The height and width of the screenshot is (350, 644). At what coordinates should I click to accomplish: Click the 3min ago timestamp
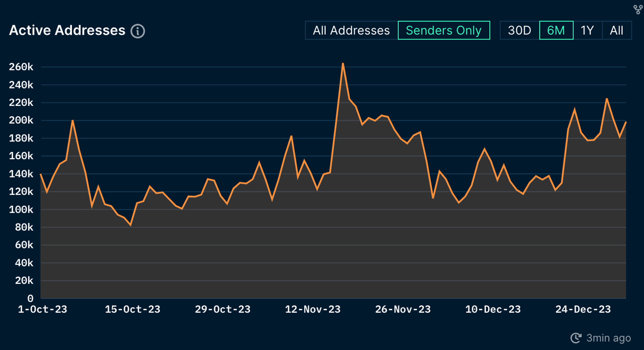(x=609, y=338)
